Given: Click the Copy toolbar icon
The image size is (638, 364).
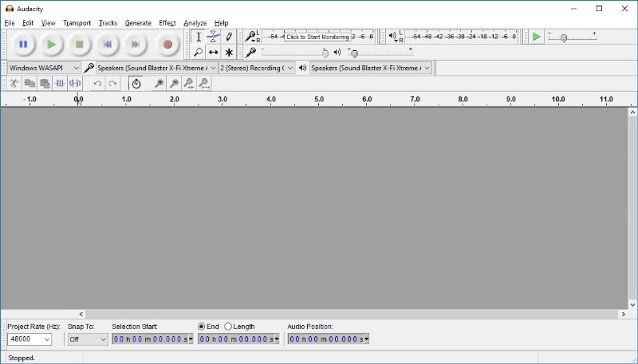Looking at the screenshot, I should pos(30,84).
